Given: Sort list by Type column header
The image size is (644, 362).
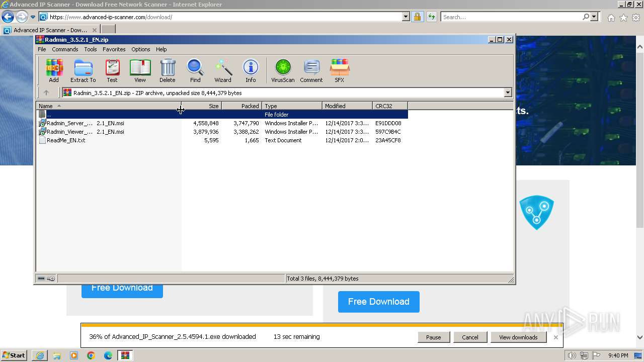Looking at the screenshot, I should tap(292, 106).
